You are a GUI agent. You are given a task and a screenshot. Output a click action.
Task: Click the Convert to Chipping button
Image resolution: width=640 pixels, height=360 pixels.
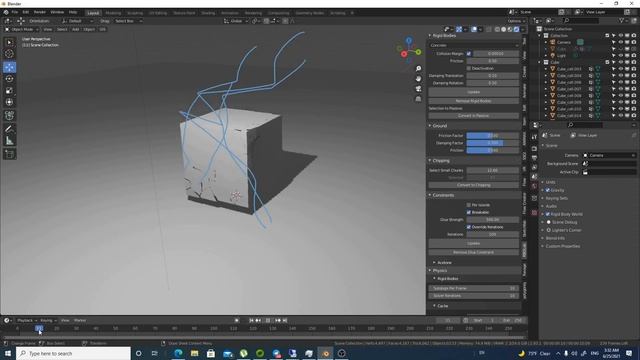pyautogui.click(x=473, y=185)
